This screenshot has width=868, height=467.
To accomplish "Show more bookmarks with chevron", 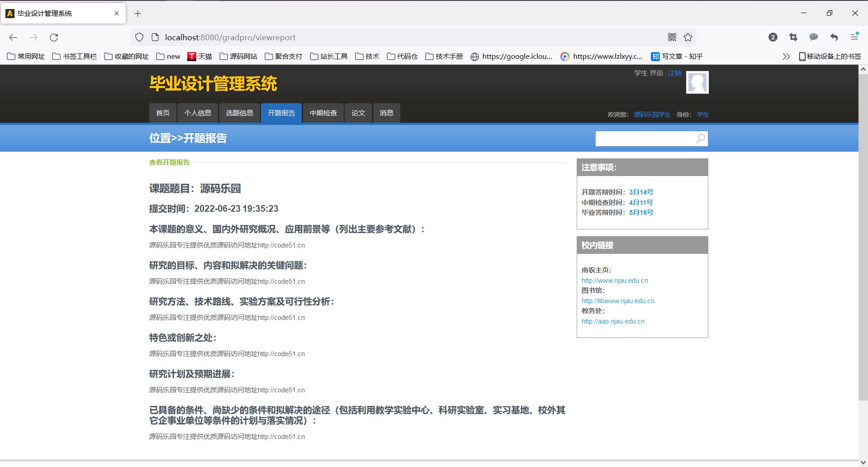I will click(x=786, y=57).
